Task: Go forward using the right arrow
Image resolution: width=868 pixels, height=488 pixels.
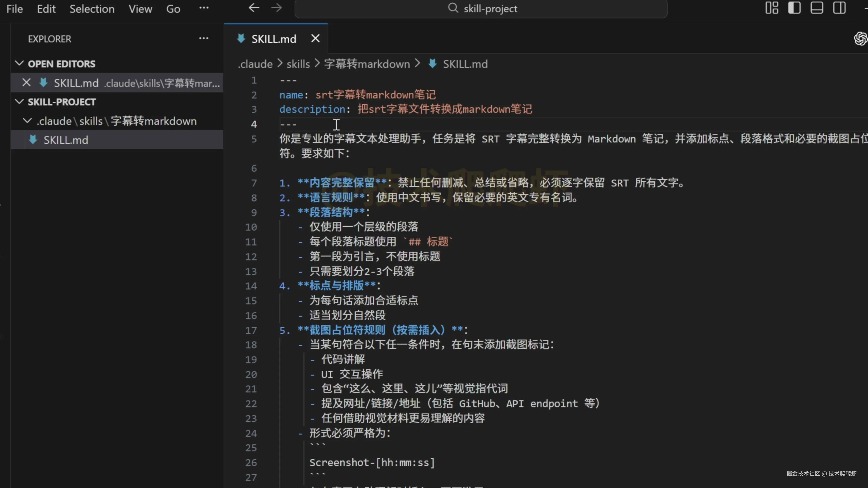Action: pyautogui.click(x=276, y=8)
